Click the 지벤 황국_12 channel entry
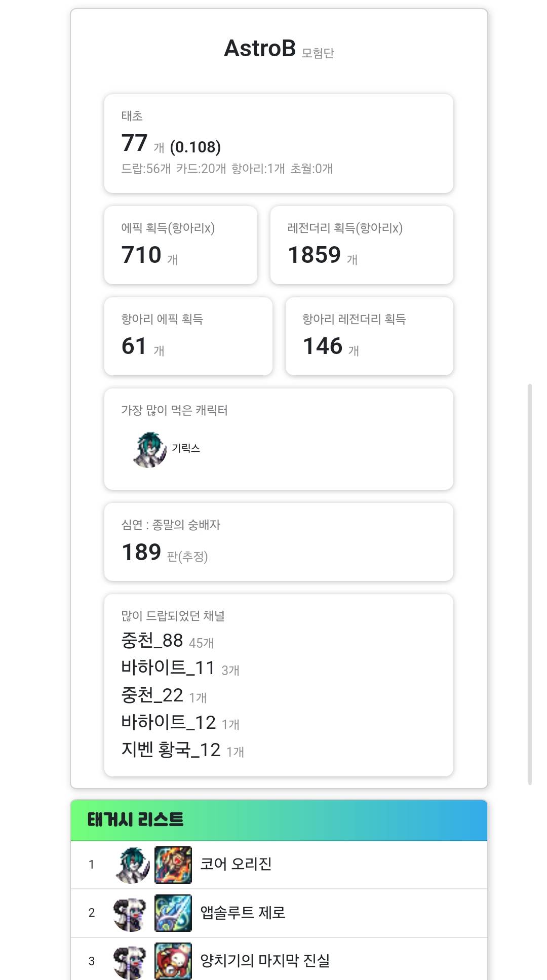Viewport: 547px width, 980px height. [183, 750]
